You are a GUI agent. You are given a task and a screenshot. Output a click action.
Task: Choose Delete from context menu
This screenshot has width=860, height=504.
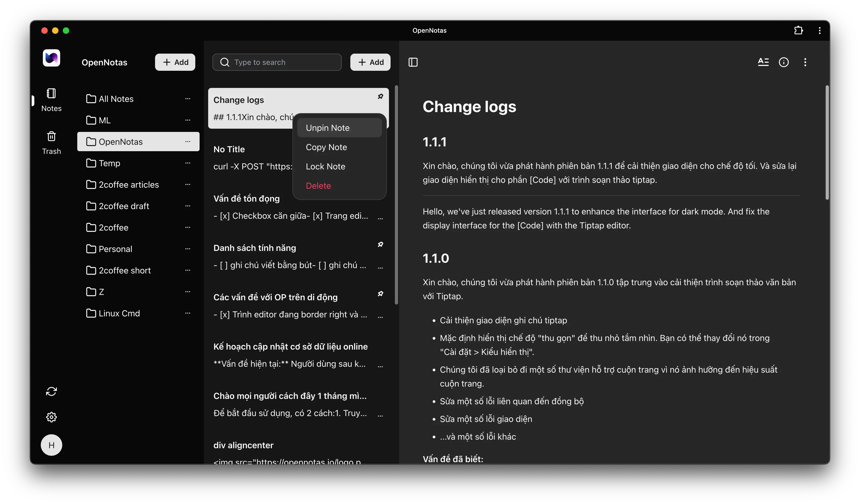[x=339, y=186]
